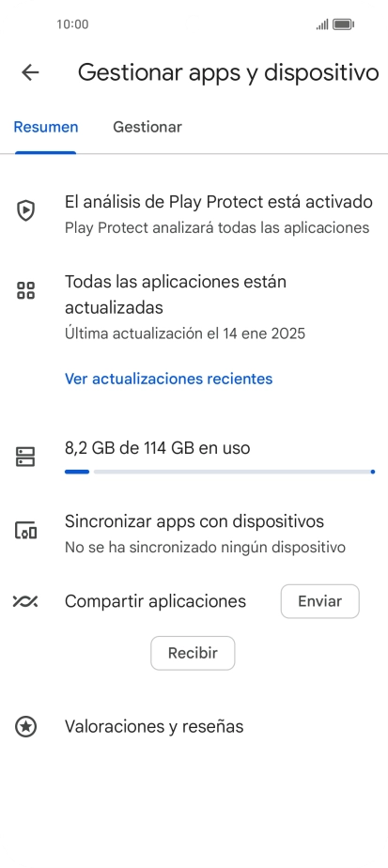Viewport: 388px width, 868px height.
Task: Tap the Play Protect shield icon
Action: coord(25,210)
